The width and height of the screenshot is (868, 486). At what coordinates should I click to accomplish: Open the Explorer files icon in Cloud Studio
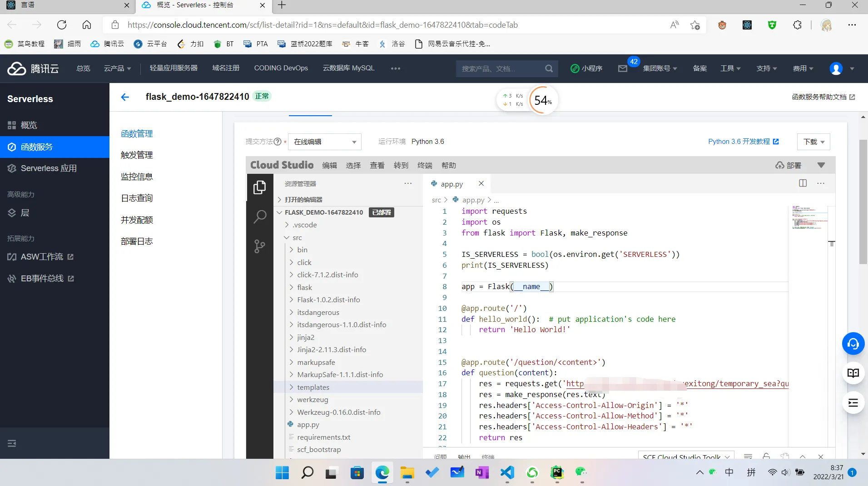pyautogui.click(x=259, y=187)
